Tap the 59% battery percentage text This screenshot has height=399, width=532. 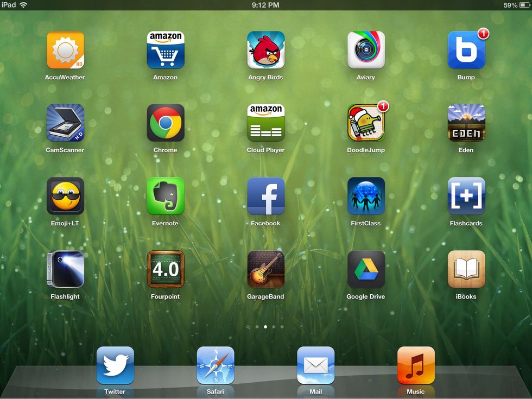pos(510,5)
